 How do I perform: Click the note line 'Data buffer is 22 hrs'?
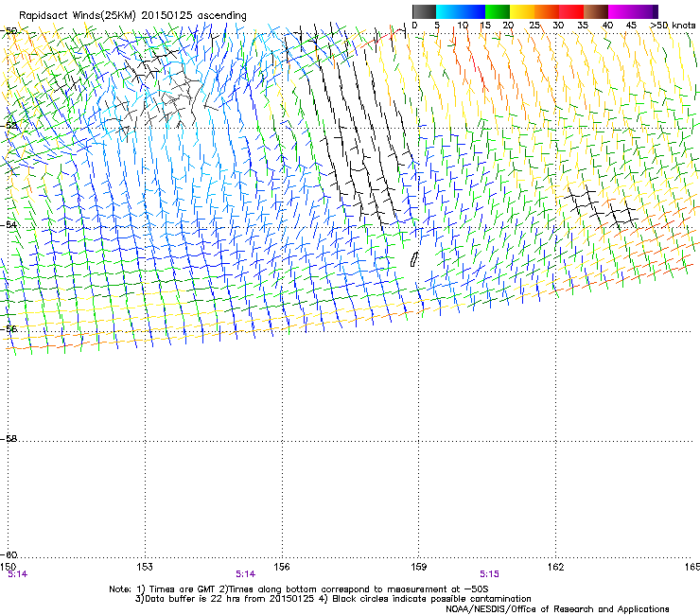click(x=333, y=599)
